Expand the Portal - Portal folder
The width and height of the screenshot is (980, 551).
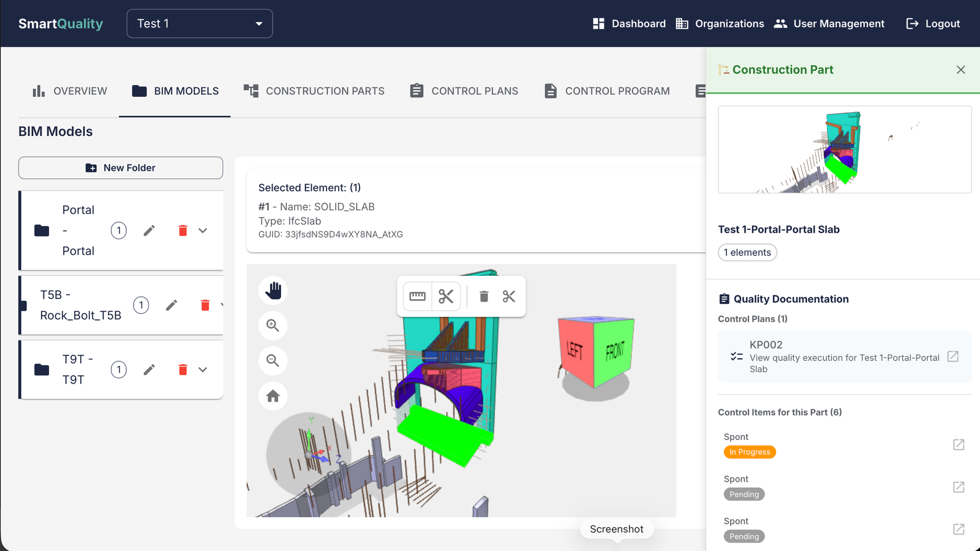point(203,230)
